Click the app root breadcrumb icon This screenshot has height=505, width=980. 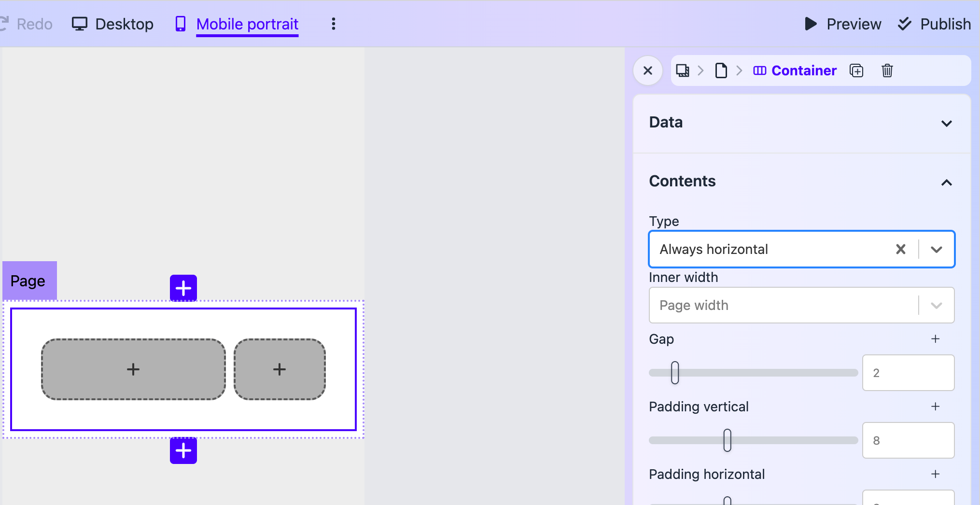682,70
